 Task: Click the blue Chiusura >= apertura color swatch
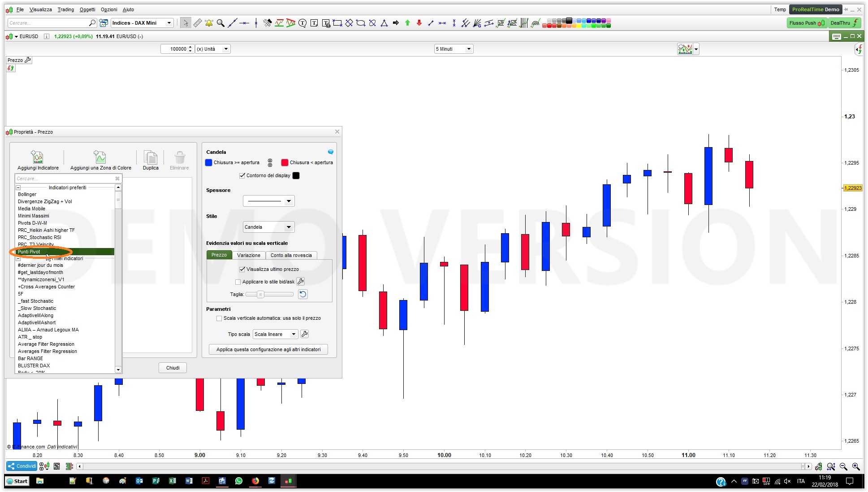pyautogui.click(x=209, y=162)
